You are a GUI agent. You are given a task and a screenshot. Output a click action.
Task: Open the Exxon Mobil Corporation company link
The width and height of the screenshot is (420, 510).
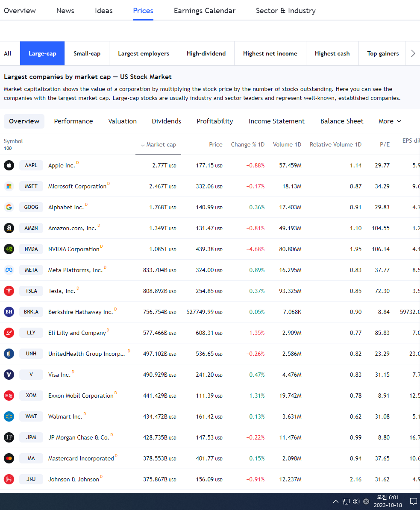[x=81, y=396]
